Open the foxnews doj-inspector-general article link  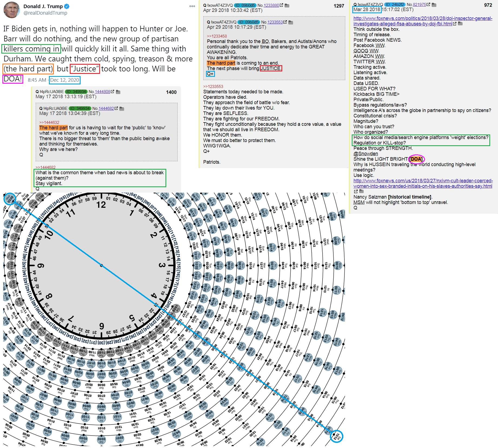[423, 21]
